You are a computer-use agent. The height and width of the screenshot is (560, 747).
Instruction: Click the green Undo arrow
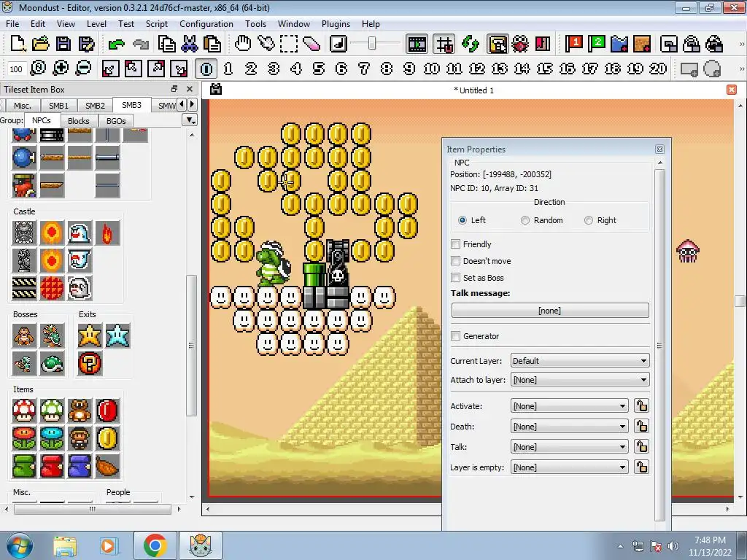116,44
